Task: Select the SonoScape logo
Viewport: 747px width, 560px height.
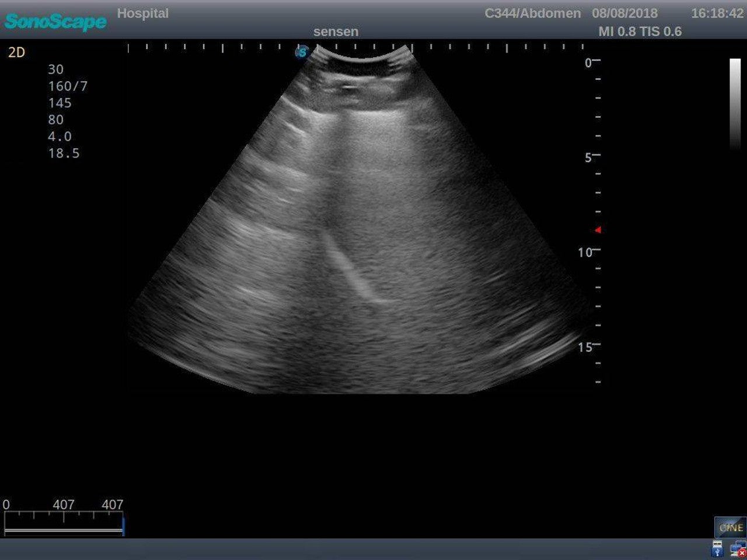Action: click(x=54, y=22)
